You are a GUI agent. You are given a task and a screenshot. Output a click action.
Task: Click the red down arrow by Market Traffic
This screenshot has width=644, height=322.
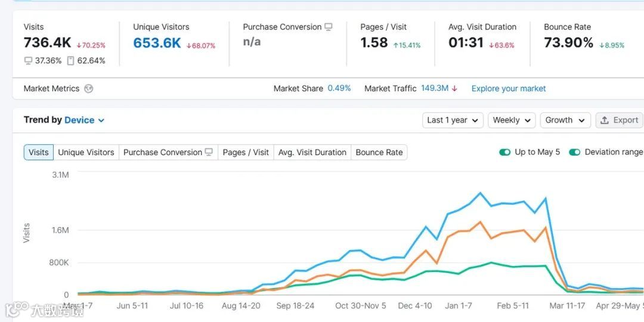pos(454,89)
